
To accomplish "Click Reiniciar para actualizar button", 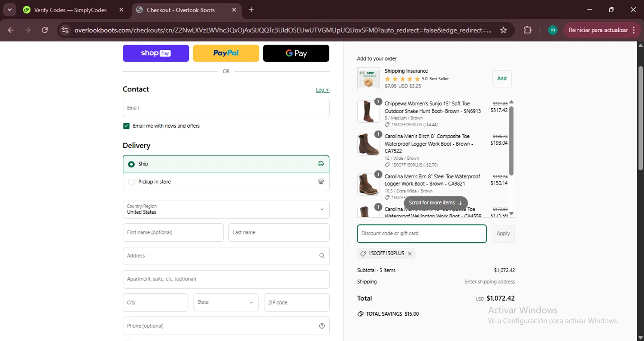I will tap(598, 30).
